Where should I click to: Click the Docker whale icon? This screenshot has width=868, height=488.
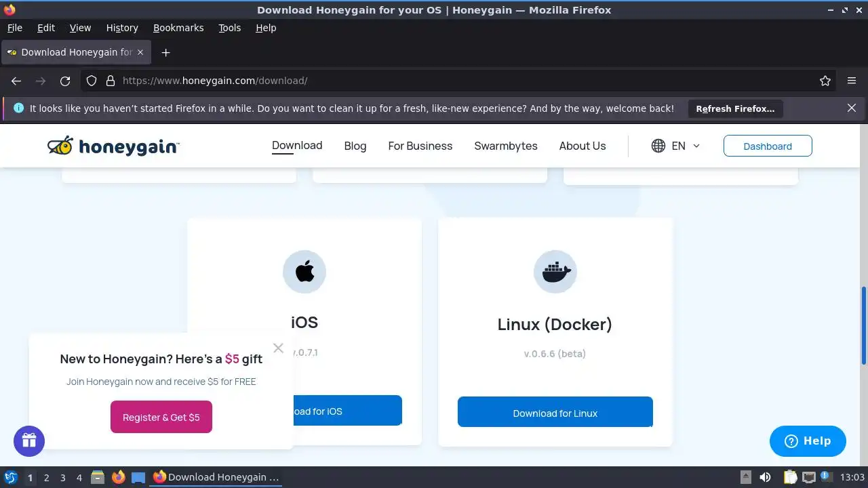click(x=555, y=272)
